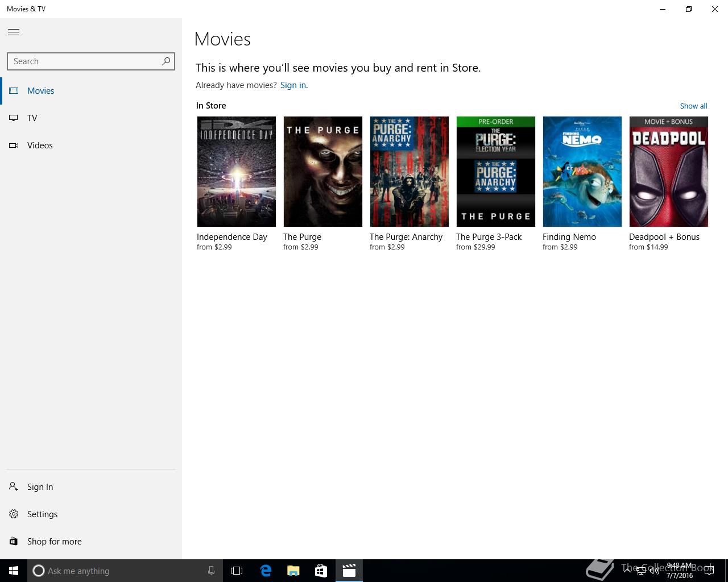Open the hamburger navigation menu

pos(14,32)
